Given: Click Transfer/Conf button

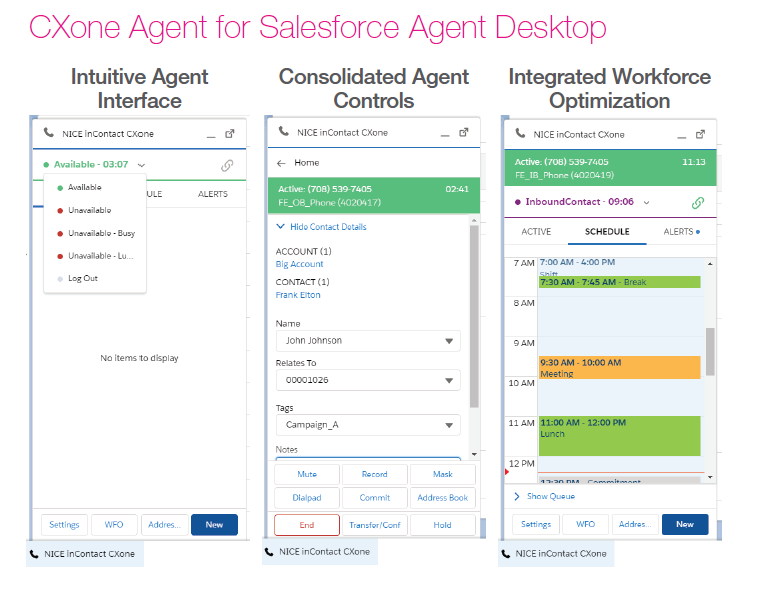Looking at the screenshot, I should pos(375,525).
